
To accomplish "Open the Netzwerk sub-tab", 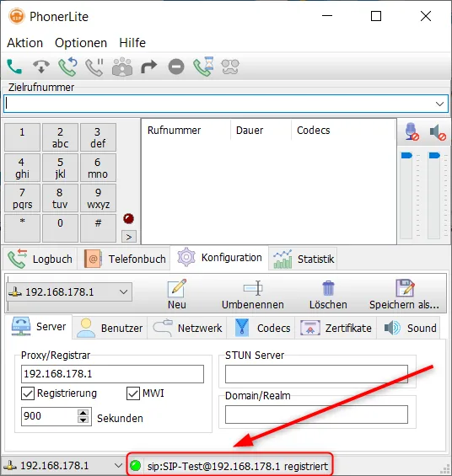I will click(187, 328).
